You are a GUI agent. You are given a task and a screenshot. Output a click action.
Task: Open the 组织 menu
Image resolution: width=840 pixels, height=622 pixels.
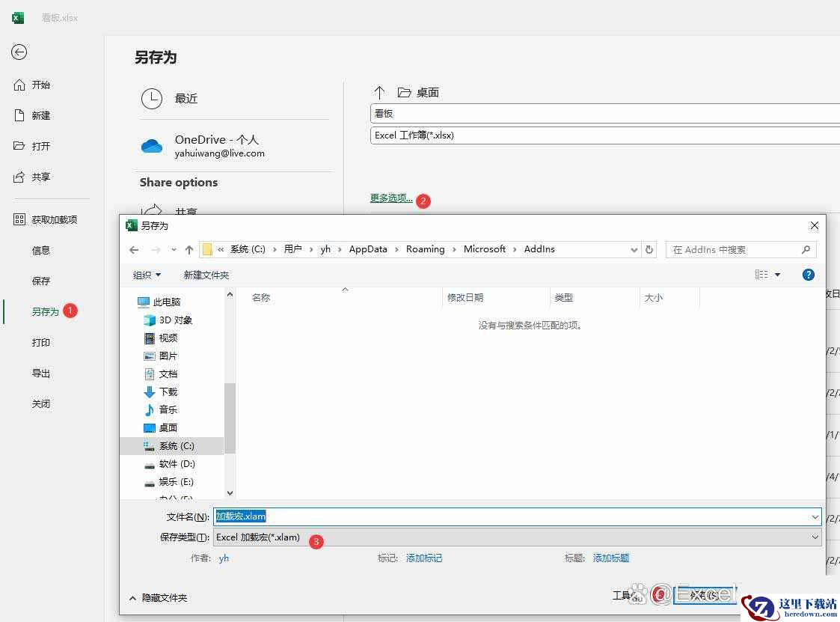pos(147,275)
